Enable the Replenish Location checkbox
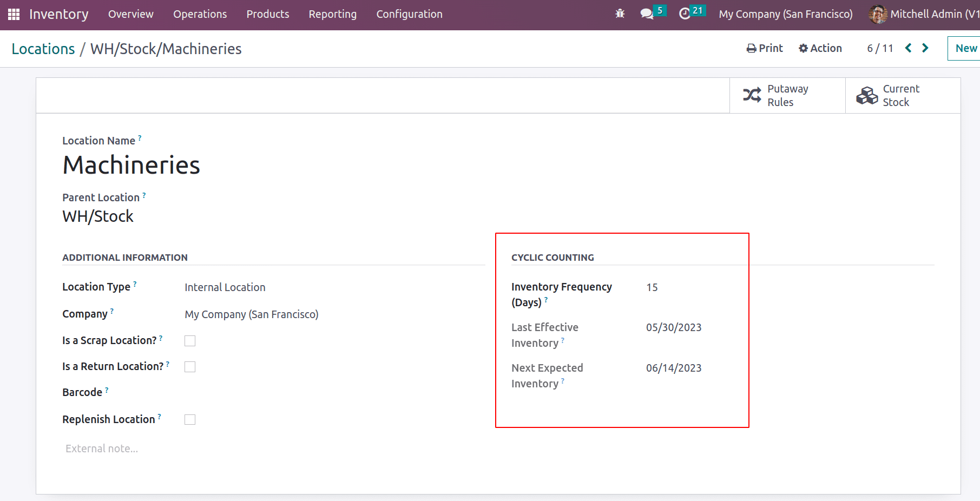Viewport: 980px width, 501px height. point(190,419)
